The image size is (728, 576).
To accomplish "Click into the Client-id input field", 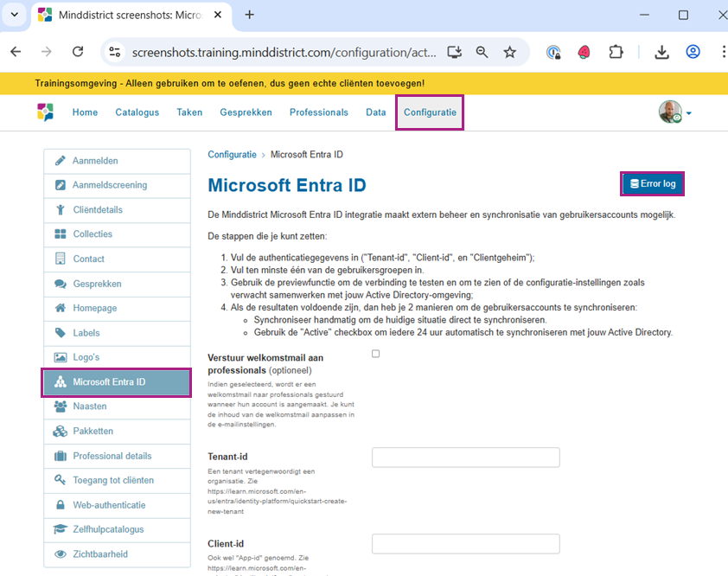I will pos(466,544).
